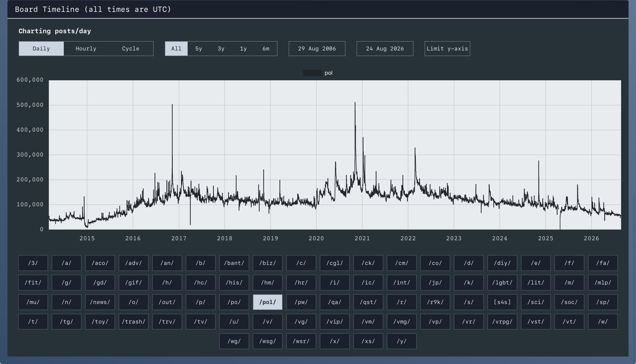
Task: Open the start date field 29 Aug 2006
Action: pos(317,49)
